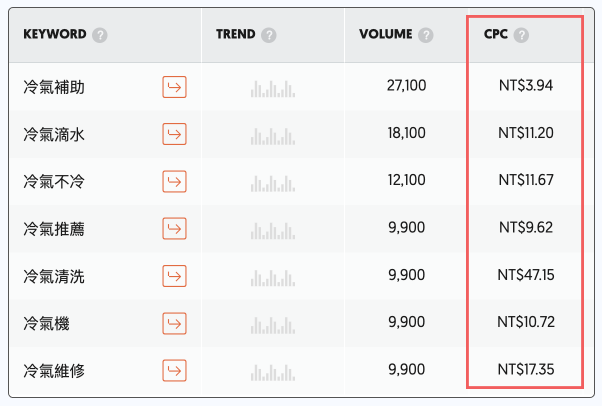Click the NT$47.15 CPC value
Image resolution: width=602 pixels, height=406 pixels.
tap(525, 276)
